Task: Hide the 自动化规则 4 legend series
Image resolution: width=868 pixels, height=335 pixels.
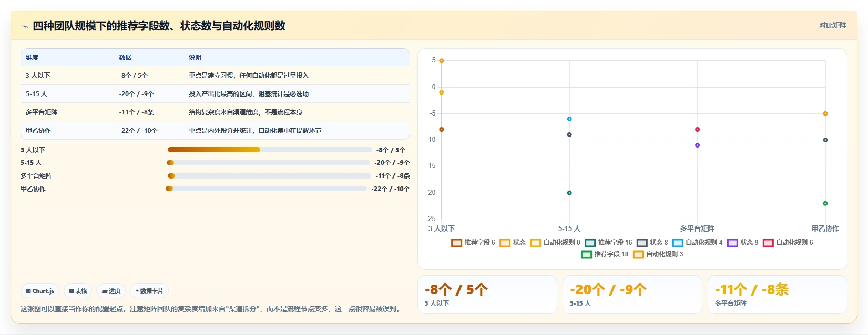Action: tap(698, 243)
